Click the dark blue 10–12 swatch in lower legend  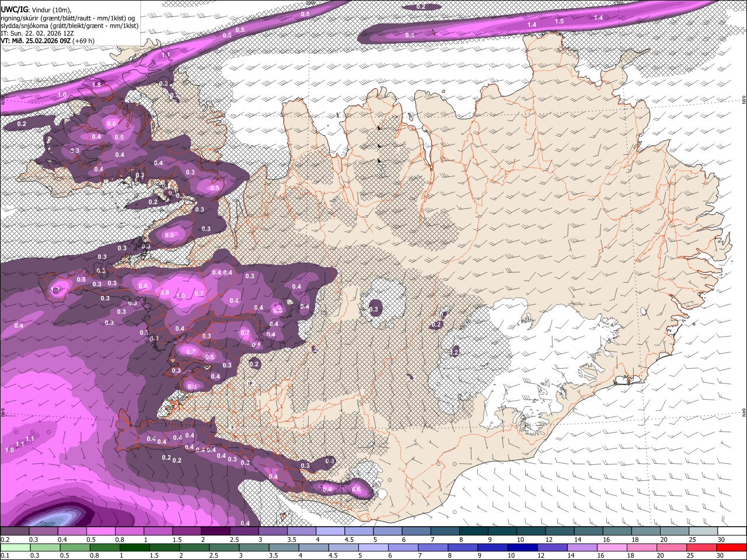coord(523,547)
